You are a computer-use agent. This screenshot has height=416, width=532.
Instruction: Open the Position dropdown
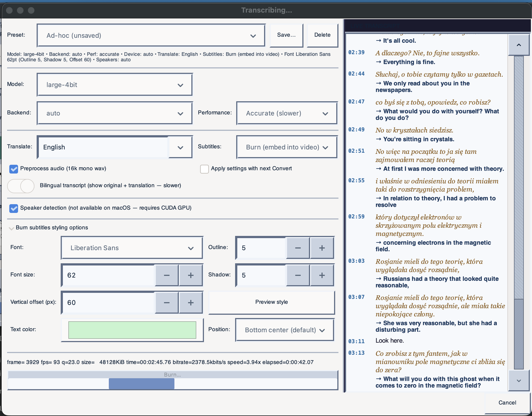pos(285,330)
